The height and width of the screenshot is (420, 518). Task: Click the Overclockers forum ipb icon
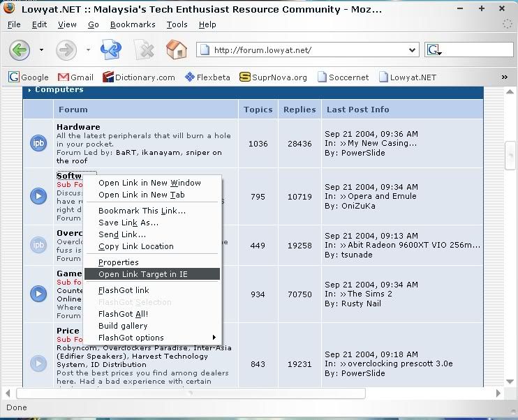[x=38, y=245]
